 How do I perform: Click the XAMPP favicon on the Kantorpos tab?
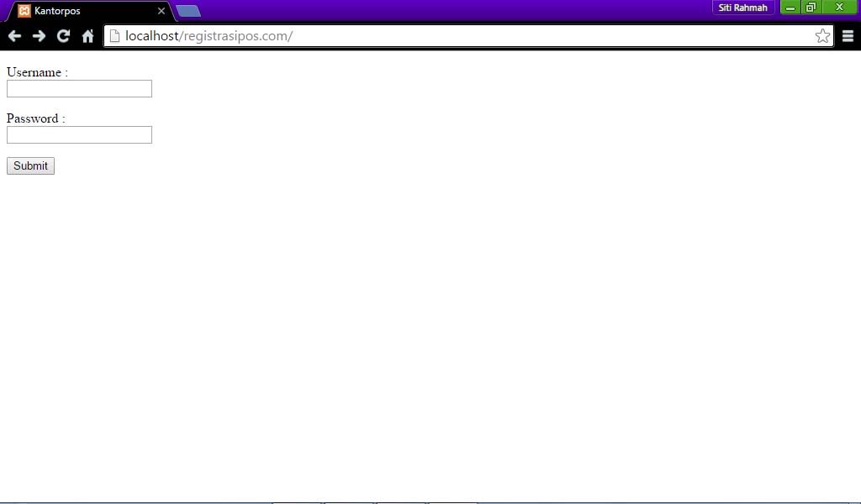tap(24, 10)
